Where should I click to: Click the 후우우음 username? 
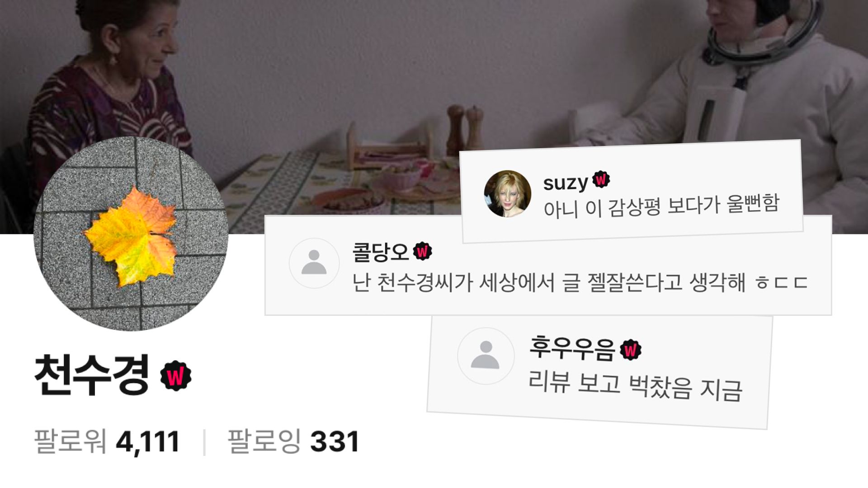572,347
